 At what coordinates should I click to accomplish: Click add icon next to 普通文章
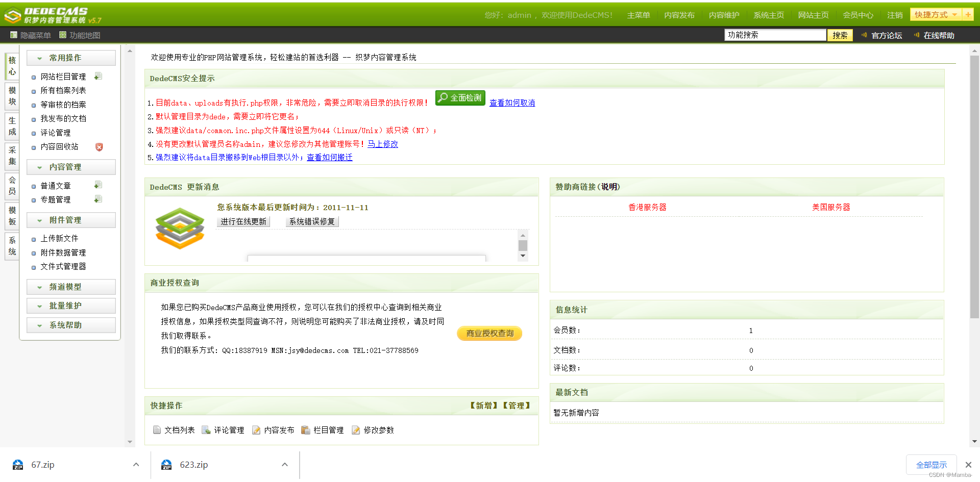tap(98, 185)
